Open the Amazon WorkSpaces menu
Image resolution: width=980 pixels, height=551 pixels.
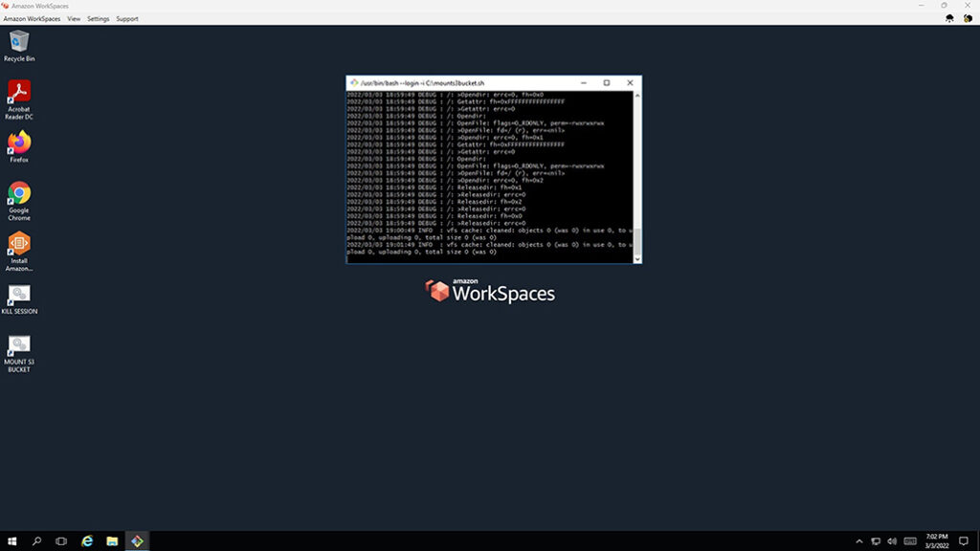32,19
